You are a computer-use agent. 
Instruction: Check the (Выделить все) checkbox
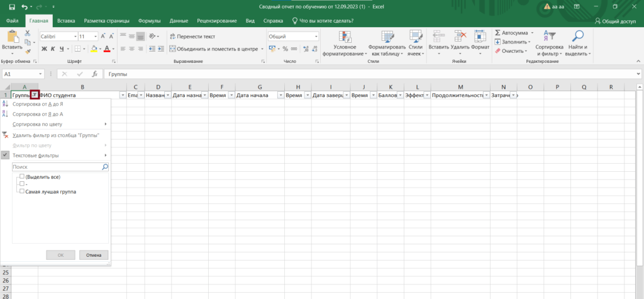22,176
